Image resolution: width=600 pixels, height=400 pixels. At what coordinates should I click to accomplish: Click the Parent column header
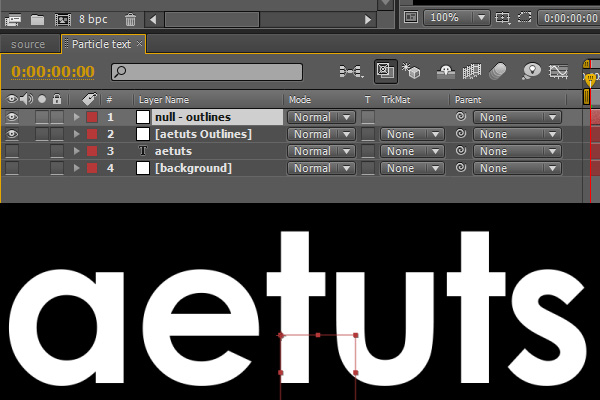click(x=468, y=100)
